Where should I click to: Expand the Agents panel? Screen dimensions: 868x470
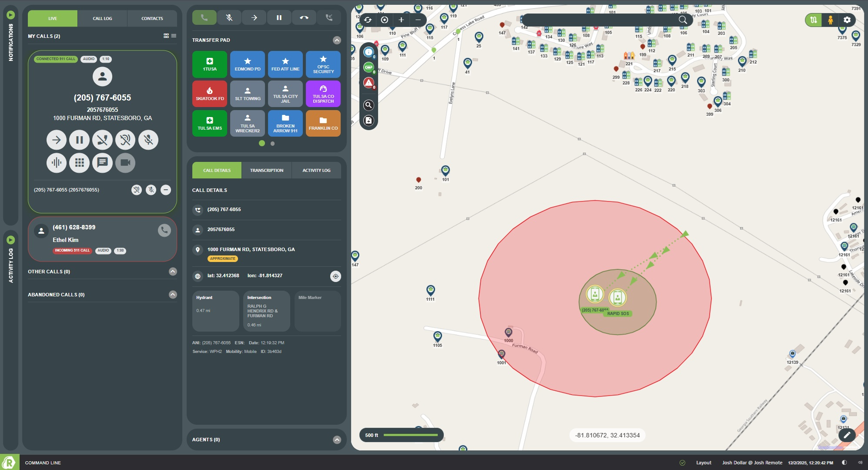click(x=337, y=440)
